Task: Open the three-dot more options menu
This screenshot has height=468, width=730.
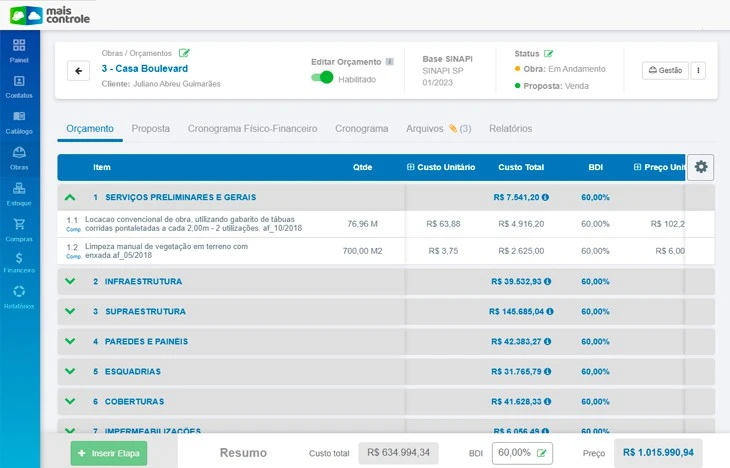Action: click(698, 70)
